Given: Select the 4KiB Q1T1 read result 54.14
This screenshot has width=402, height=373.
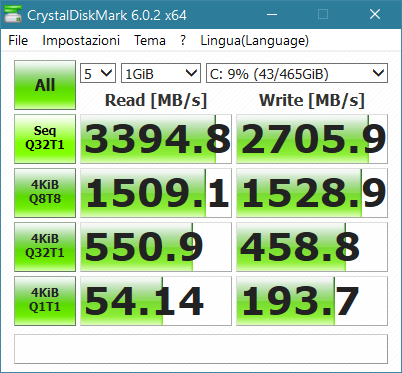Looking at the screenshot, I should (x=156, y=301).
